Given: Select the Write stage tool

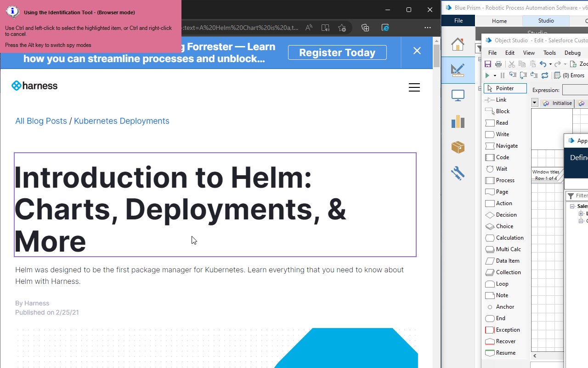Looking at the screenshot, I should coord(498,134).
